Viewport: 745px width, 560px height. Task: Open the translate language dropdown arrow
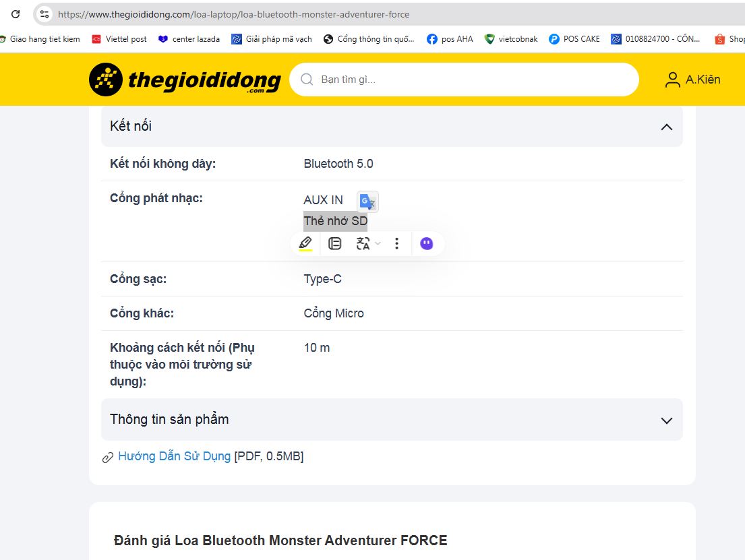378,243
